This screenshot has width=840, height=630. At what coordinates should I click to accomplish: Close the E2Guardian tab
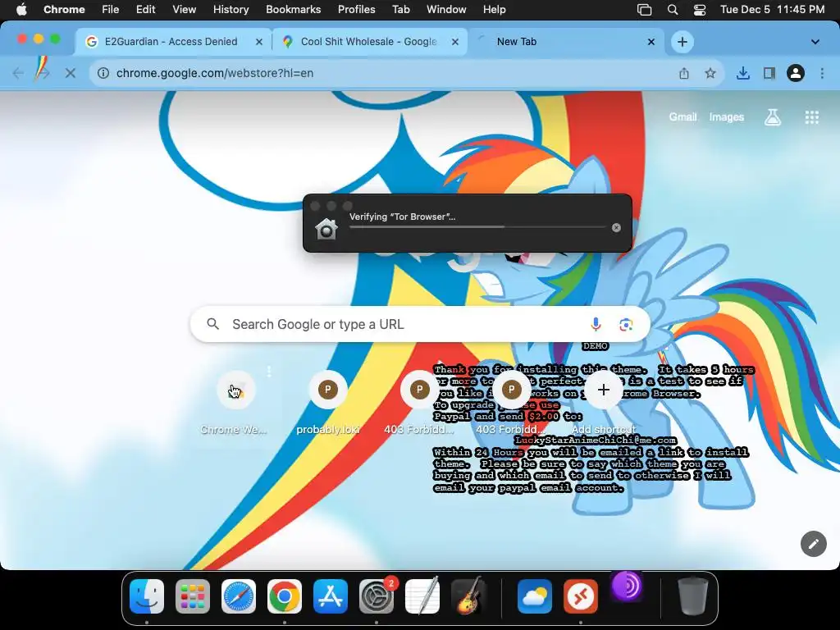click(258, 42)
